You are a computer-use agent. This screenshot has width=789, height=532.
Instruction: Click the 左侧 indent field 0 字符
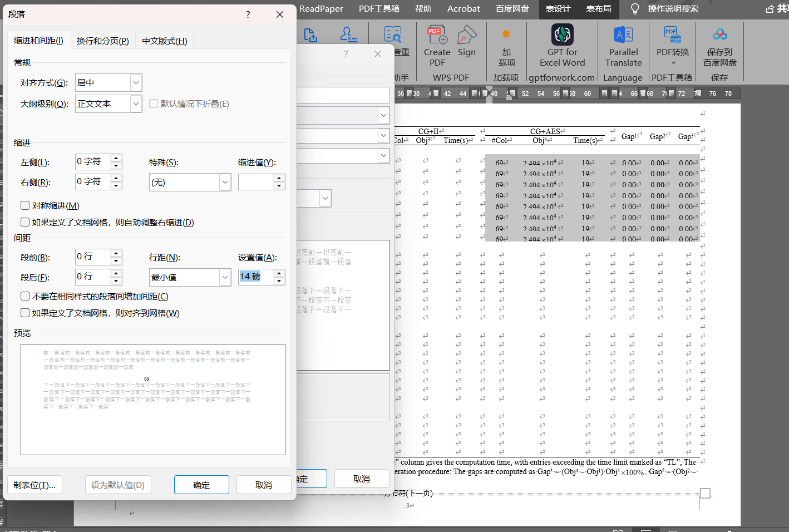tap(93, 161)
